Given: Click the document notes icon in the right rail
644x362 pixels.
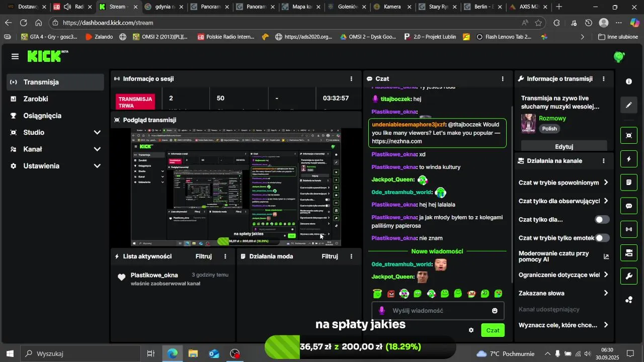Looking at the screenshot, I should [x=629, y=182].
